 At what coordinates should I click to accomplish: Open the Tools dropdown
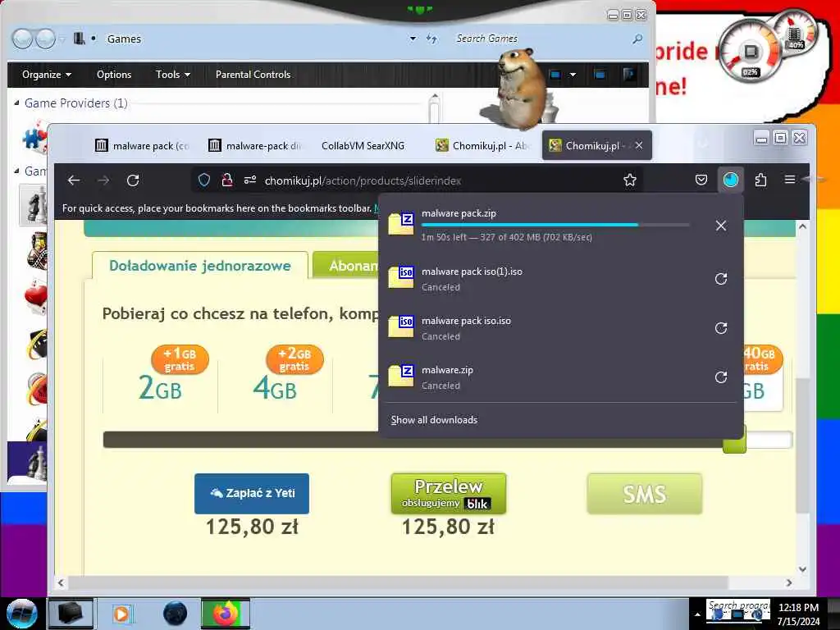click(x=173, y=75)
